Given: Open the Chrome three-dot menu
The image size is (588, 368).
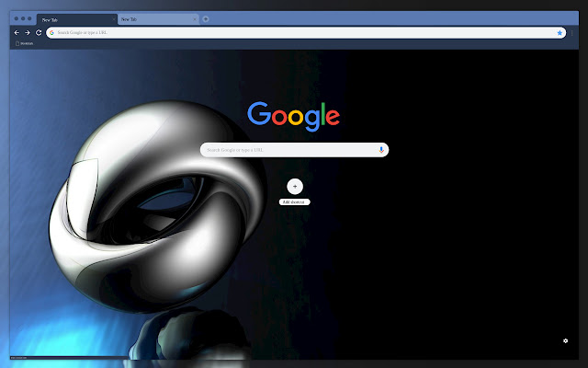Looking at the screenshot, I should pos(572,33).
